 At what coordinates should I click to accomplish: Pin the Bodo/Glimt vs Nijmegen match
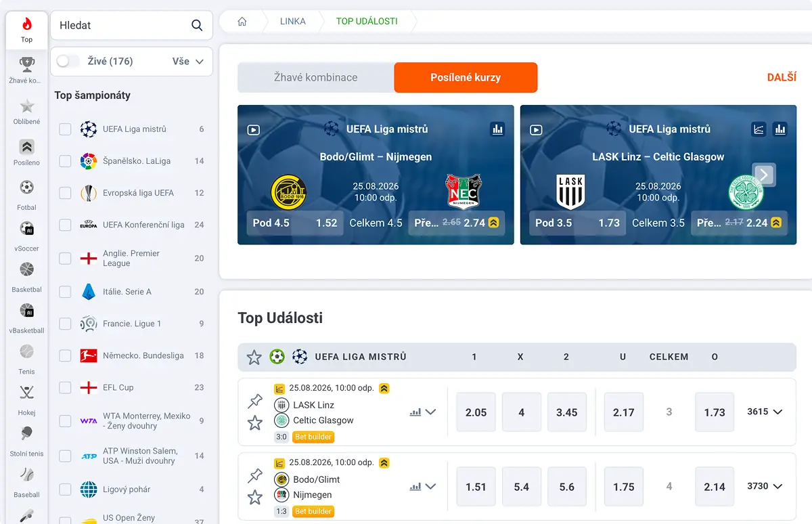pos(255,476)
